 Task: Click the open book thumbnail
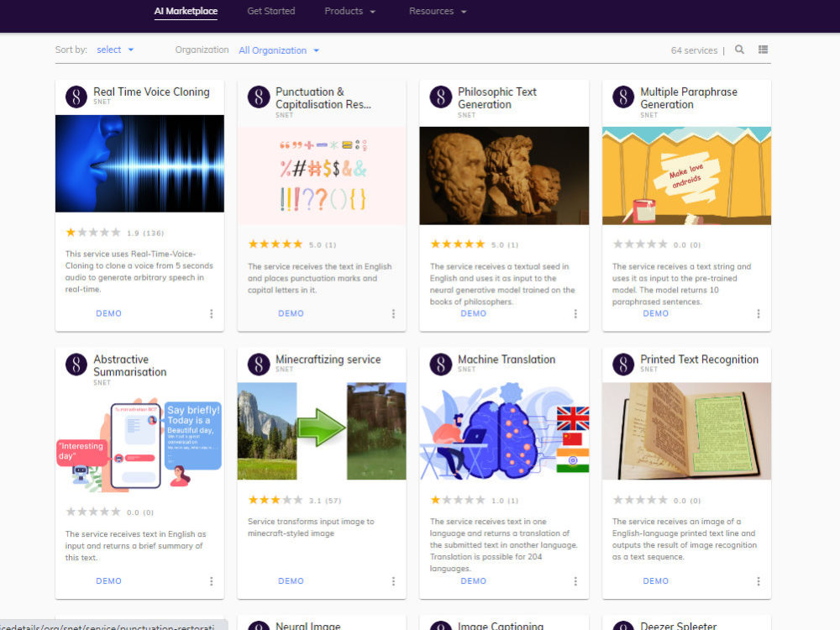pyautogui.click(x=686, y=431)
